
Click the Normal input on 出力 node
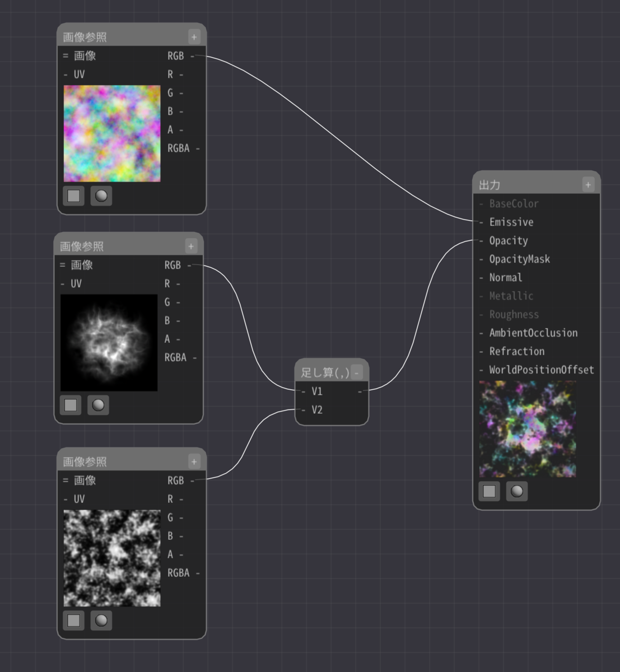pyautogui.click(x=501, y=277)
